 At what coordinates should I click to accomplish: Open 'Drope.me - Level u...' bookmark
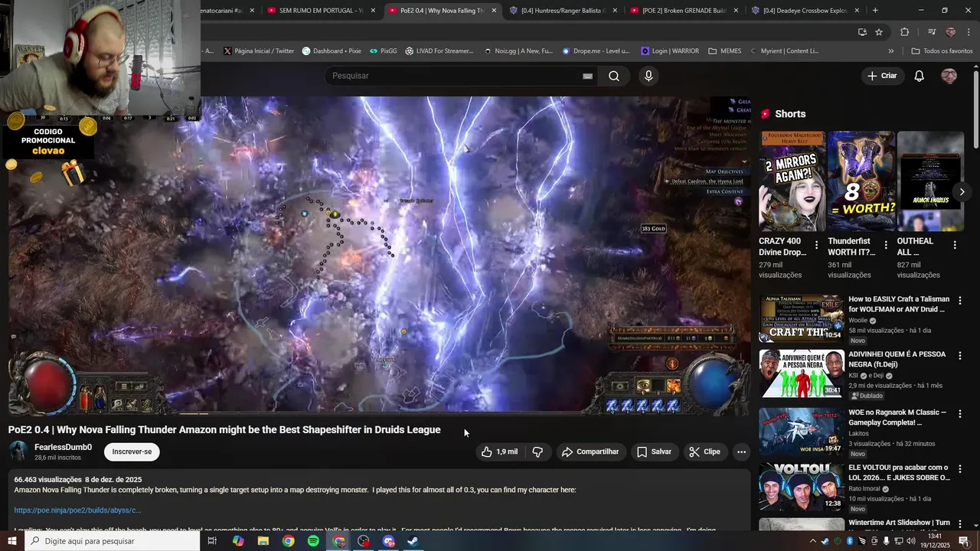click(596, 51)
